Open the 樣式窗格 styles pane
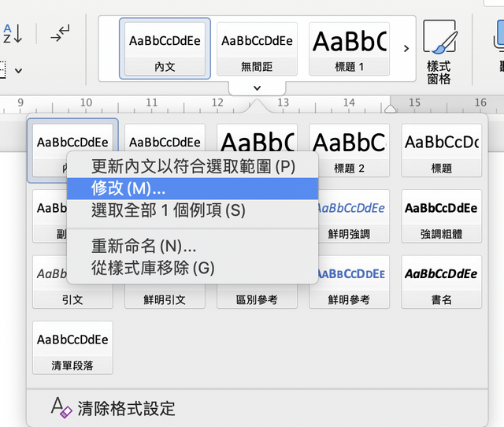 [x=439, y=51]
